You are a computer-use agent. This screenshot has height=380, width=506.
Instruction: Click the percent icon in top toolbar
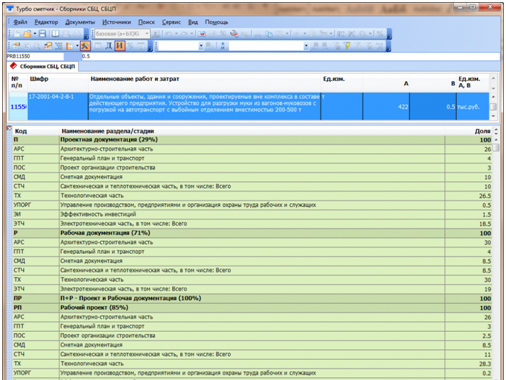tap(380, 34)
